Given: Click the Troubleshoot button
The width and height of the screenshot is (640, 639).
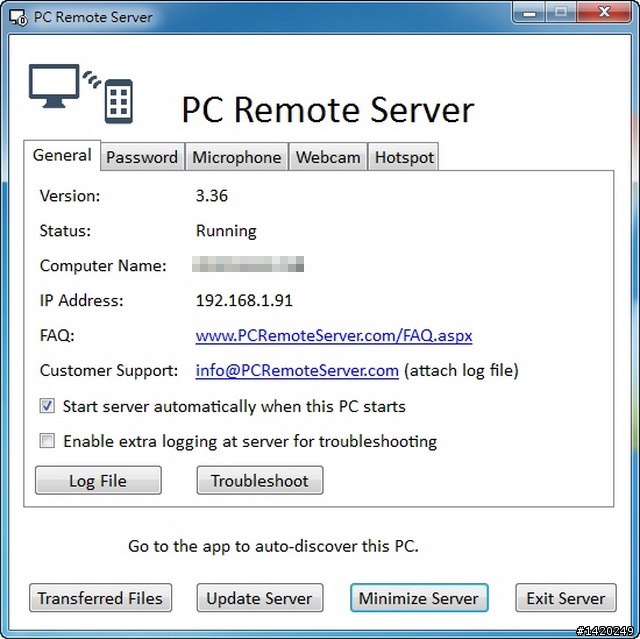Looking at the screenshot, I should (260, 480).
